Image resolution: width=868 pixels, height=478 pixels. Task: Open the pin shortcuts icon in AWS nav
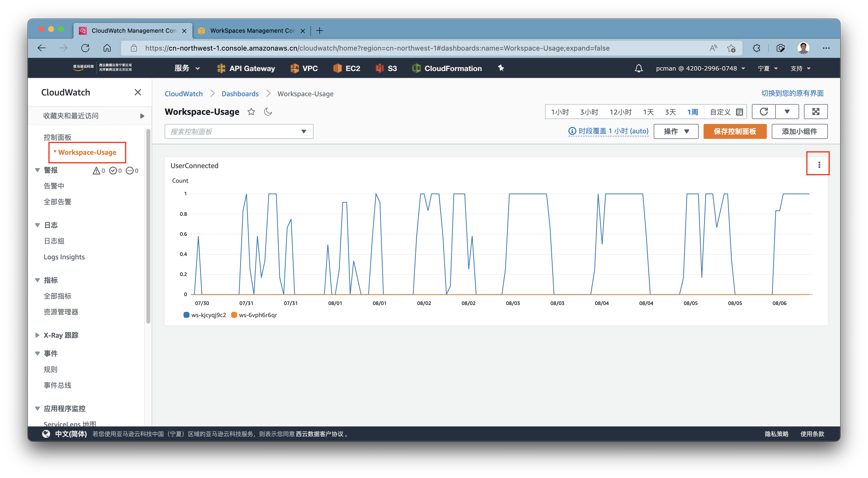[501, 68]
